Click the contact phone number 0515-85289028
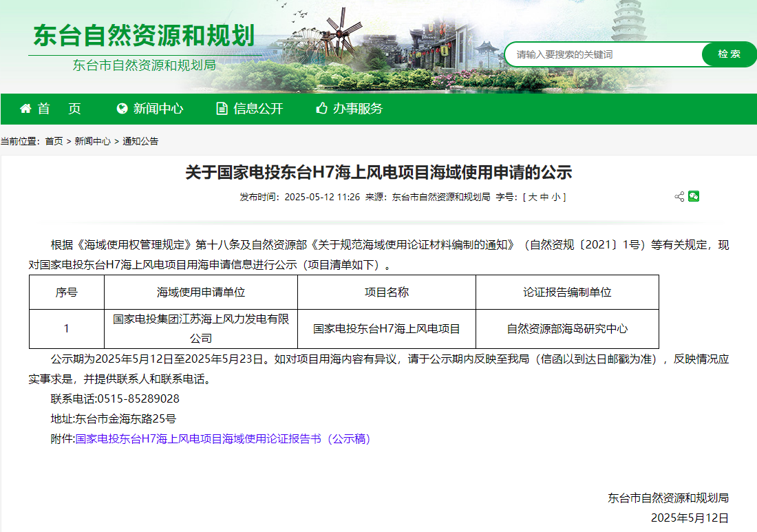The image size is (757, 532). point(138,398)
